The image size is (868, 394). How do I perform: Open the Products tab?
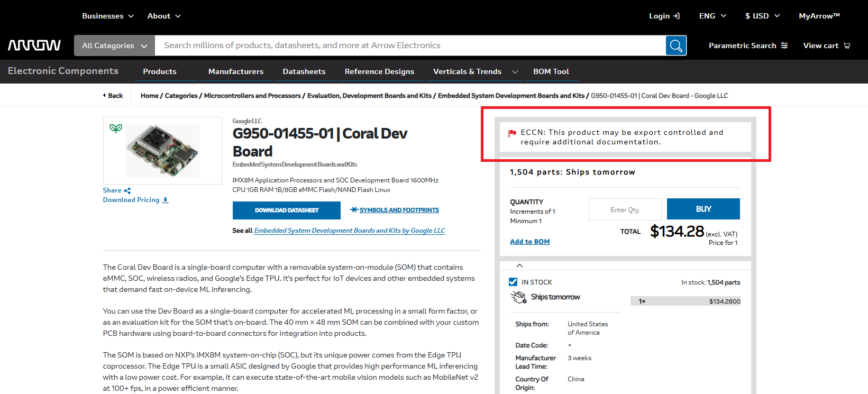click(160, 71)
